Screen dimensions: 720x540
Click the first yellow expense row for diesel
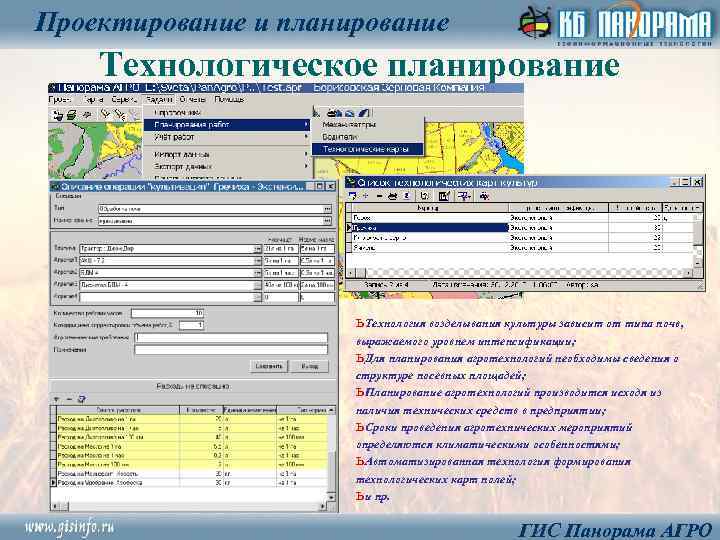tap(192, 419)
